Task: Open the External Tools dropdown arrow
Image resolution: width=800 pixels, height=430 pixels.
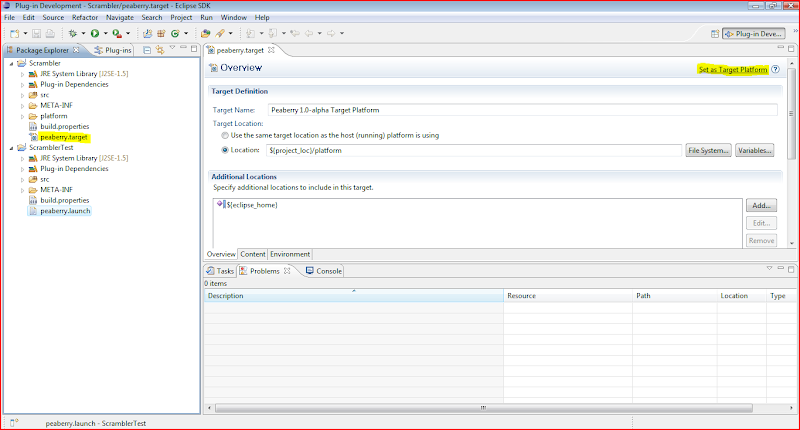Action: click(x=128, y=34)
